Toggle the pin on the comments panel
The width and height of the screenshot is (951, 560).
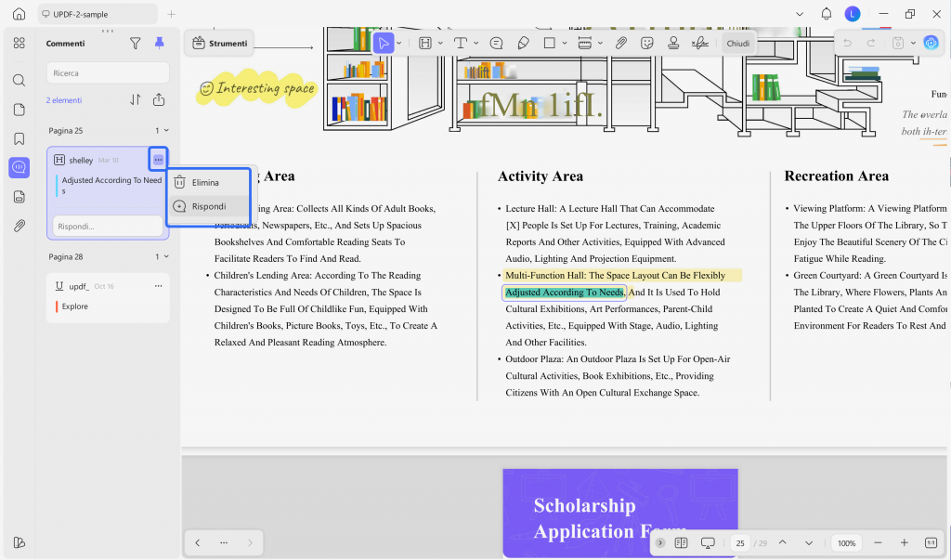(160, 43)
